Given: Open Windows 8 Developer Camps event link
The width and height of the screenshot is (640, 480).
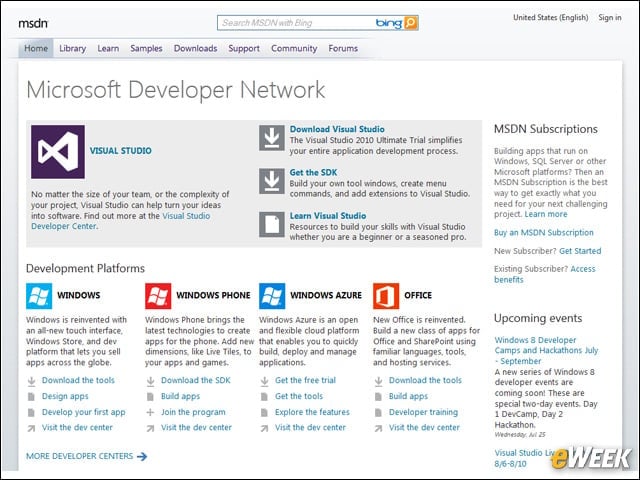Looking at the screenshot, I should [546, 350].
